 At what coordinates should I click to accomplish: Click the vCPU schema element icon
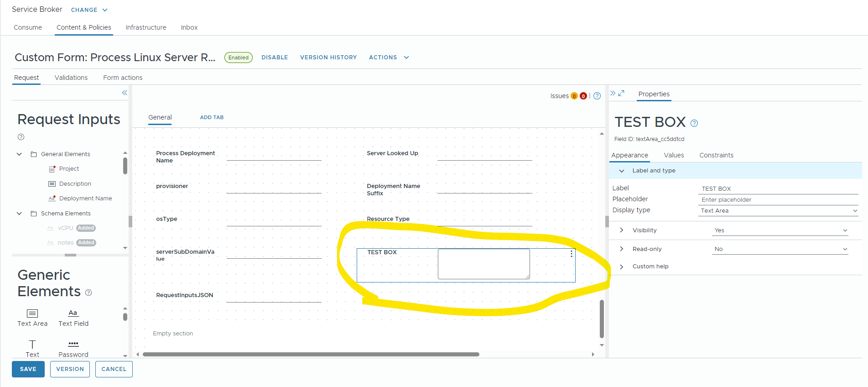pyautogui.click(x=51, y=228)
